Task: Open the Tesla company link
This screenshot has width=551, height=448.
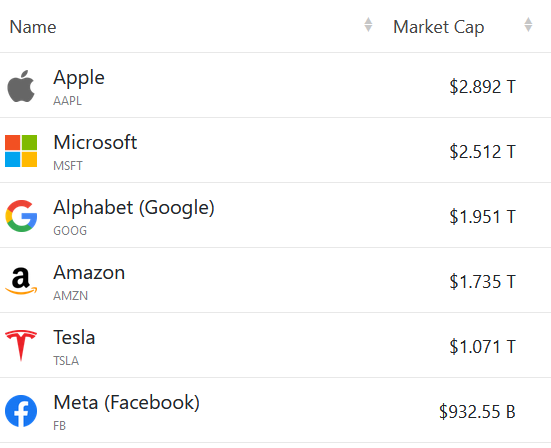Action: point(74,338)
